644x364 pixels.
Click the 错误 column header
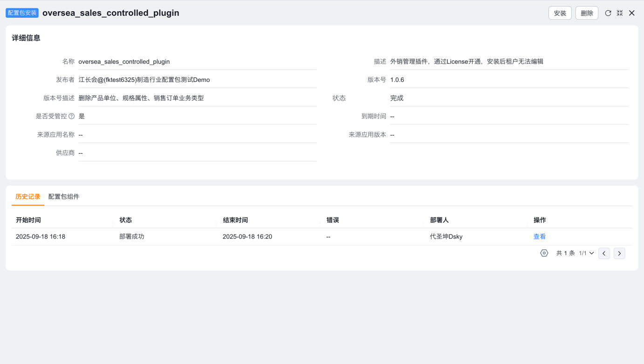(x=333, y=220)
